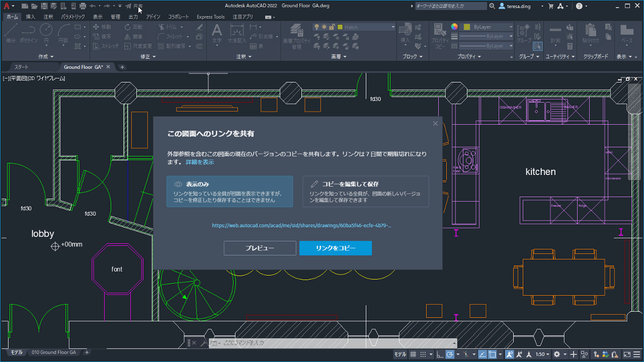Click the プレビュー button
The height and width of the screenshot is (362, 644).
260,248
